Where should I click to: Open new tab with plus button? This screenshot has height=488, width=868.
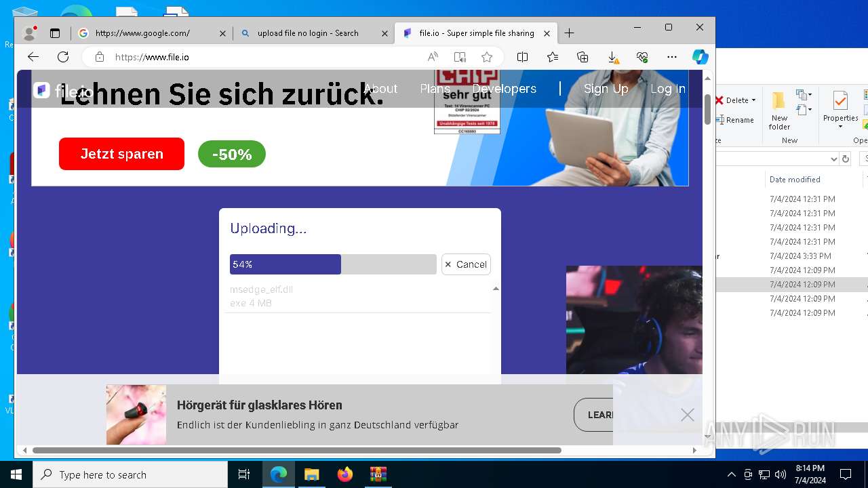[x=569, y=33]
